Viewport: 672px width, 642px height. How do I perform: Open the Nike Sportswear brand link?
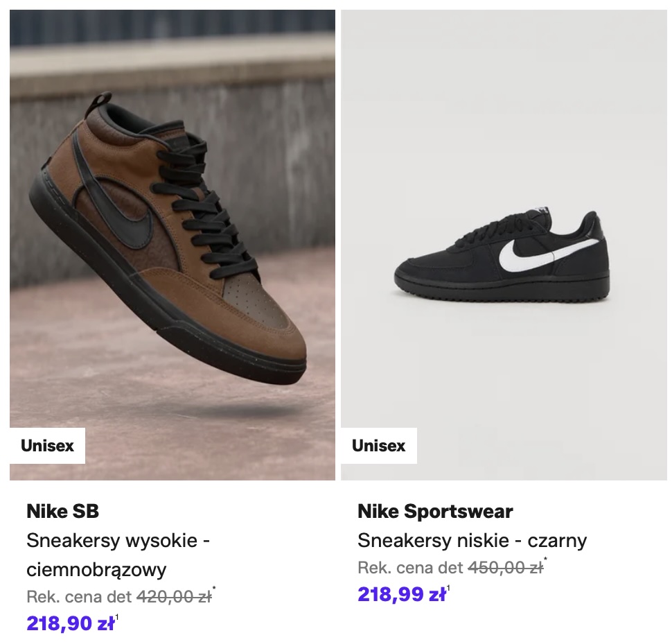pyautogui.click(x=435, y=512)
